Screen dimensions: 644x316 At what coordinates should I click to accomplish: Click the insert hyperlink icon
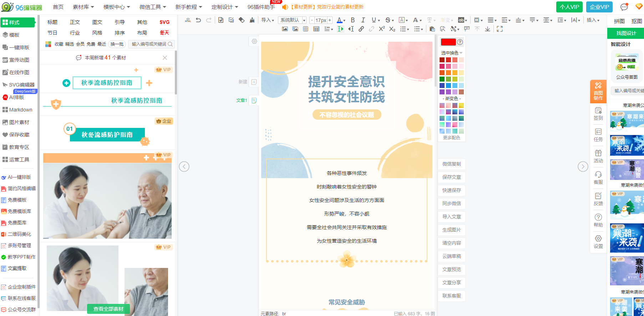pos(361,29)
